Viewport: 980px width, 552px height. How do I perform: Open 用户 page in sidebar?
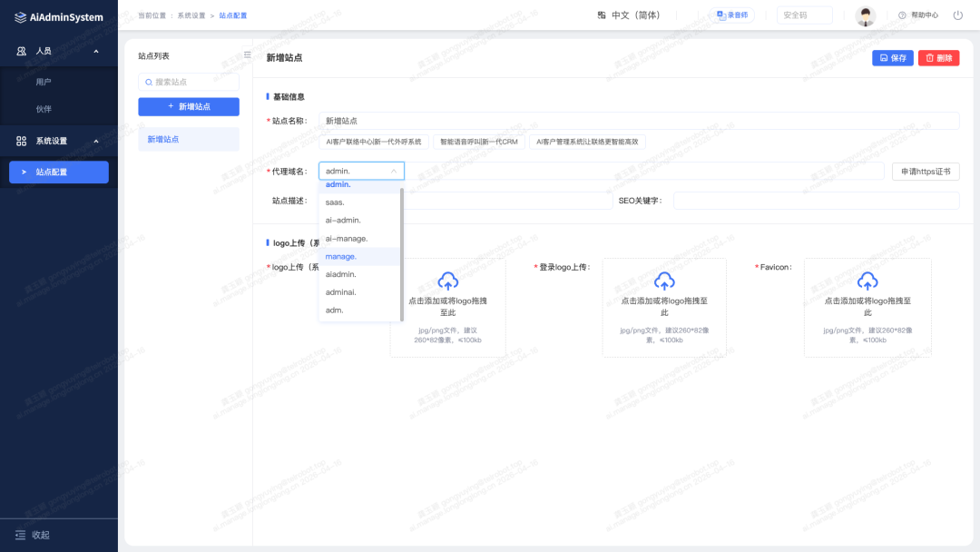(44, 82)
